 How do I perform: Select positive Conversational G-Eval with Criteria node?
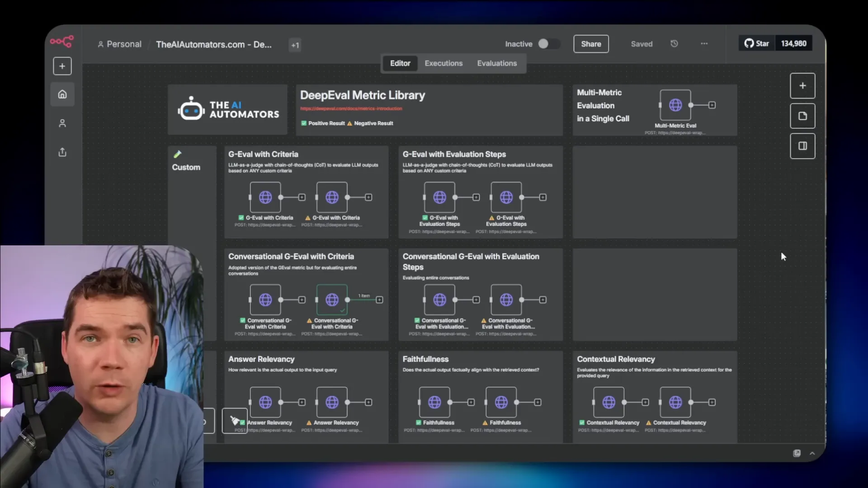pyautogui.click(x=265, y=300)
